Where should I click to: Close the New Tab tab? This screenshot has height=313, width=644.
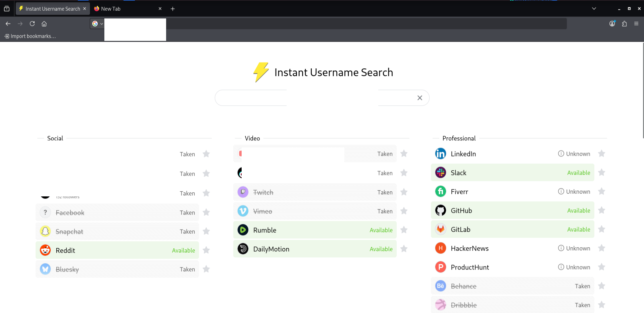point(160,9)
